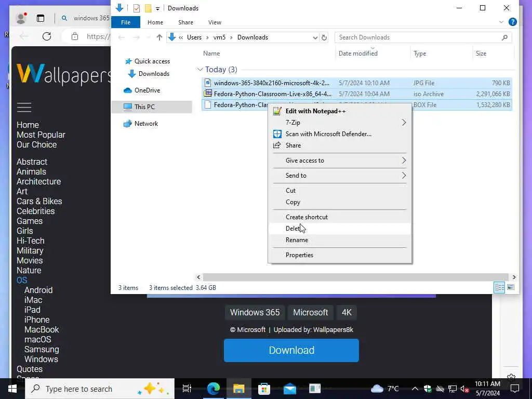Switch to the Share ribbon tab
This screenshot has height=399, width=532.
(185, 22)
